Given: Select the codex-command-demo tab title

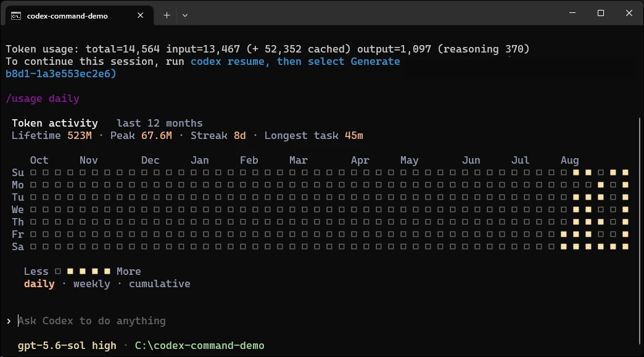Looking at the screenshot, I should 67,16.
